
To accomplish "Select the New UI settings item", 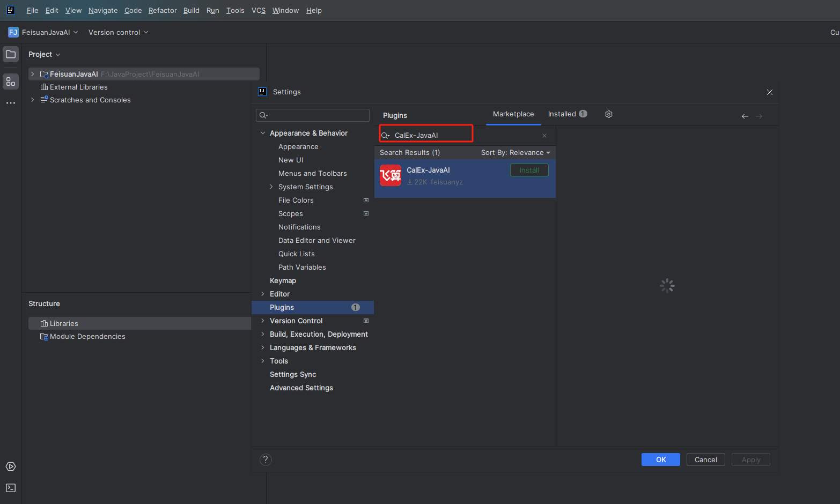I will 291,160.
